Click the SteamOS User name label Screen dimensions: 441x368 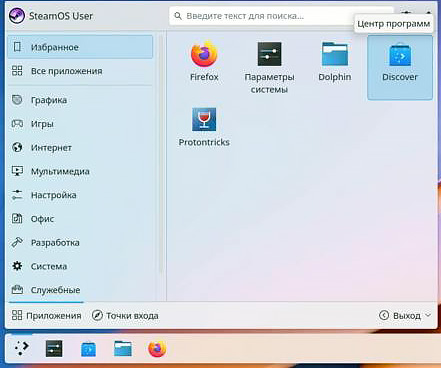tap(61, 16)
